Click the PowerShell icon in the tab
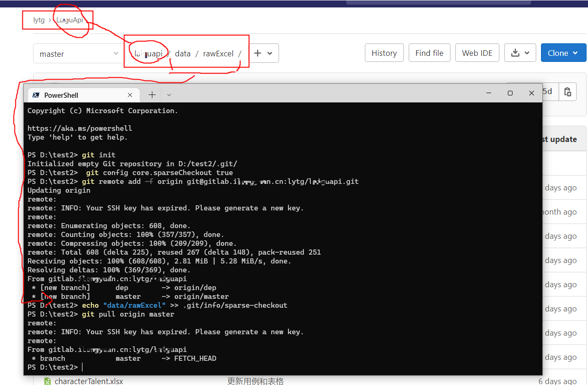588x385 pixels. click(x=36, y=95)
